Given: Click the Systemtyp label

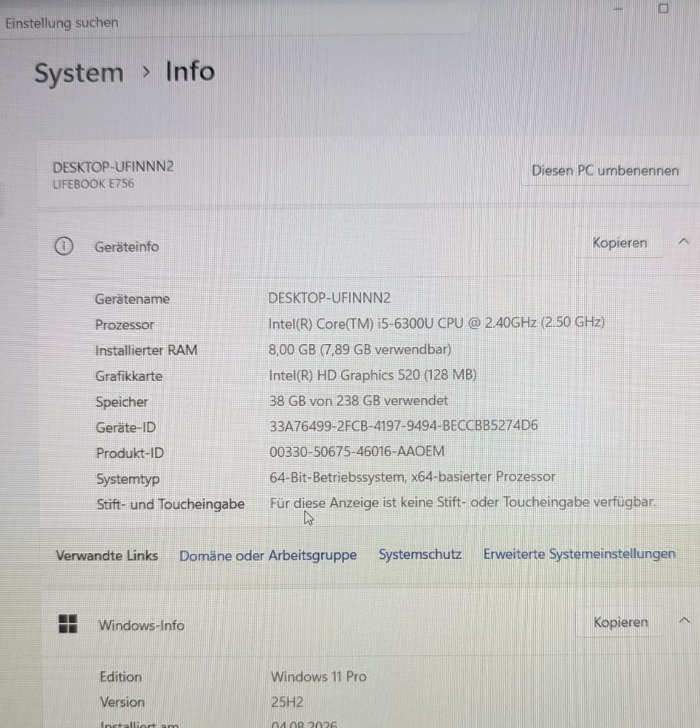Looking at the screenshot, I should pyautogui.click(x=128, y=478).
